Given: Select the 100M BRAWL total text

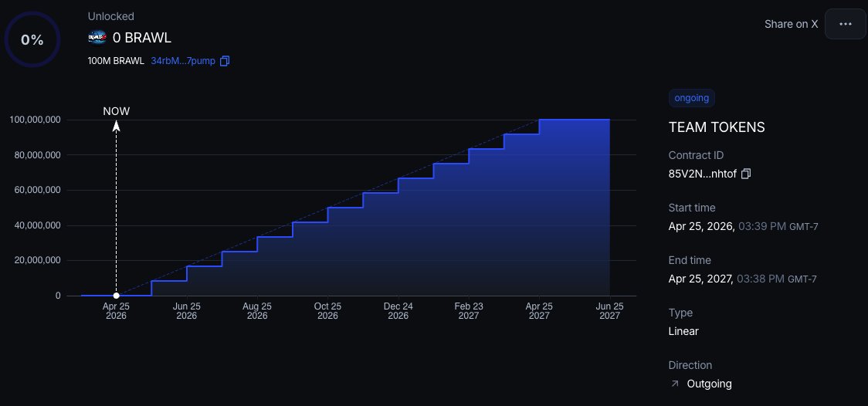Looking at the screenshot, I should pyautogui.click(x=116, y=61).
